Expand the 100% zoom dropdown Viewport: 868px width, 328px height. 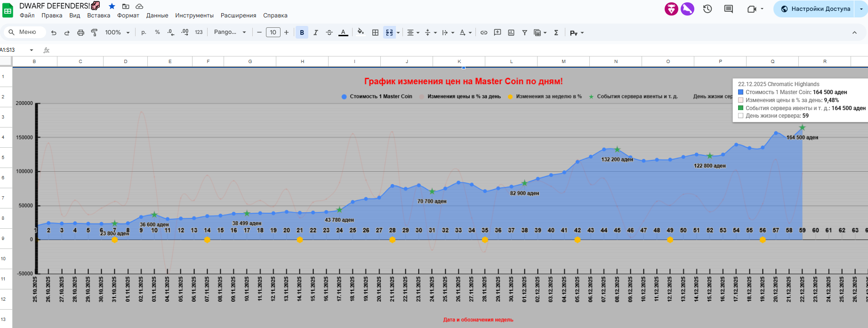pyautogui.click(x=117, y=32)
